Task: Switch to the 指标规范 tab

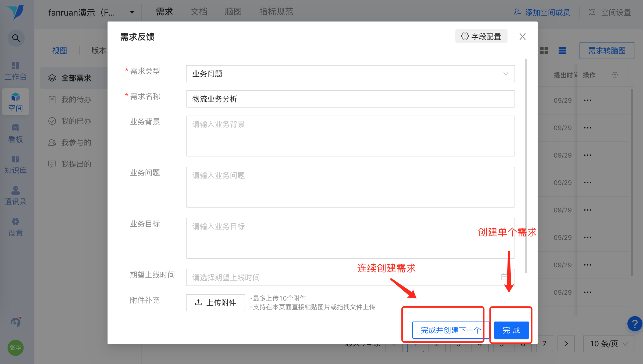Action: [x=276, y=12]
